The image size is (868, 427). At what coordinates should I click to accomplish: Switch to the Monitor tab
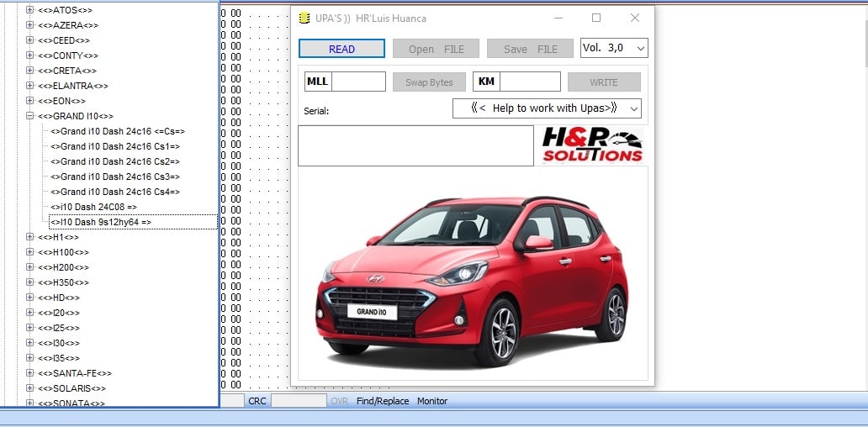tap(432, 402)
